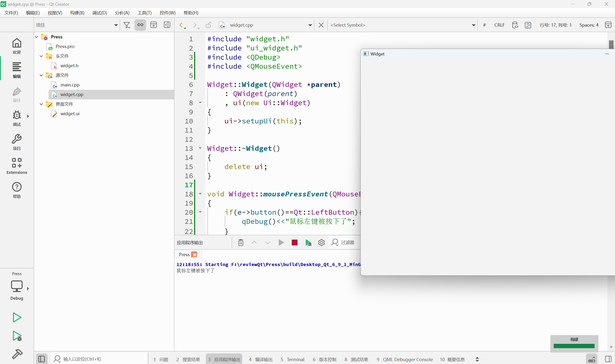
Task: Click the green Run button
Action: pos(17,317)
